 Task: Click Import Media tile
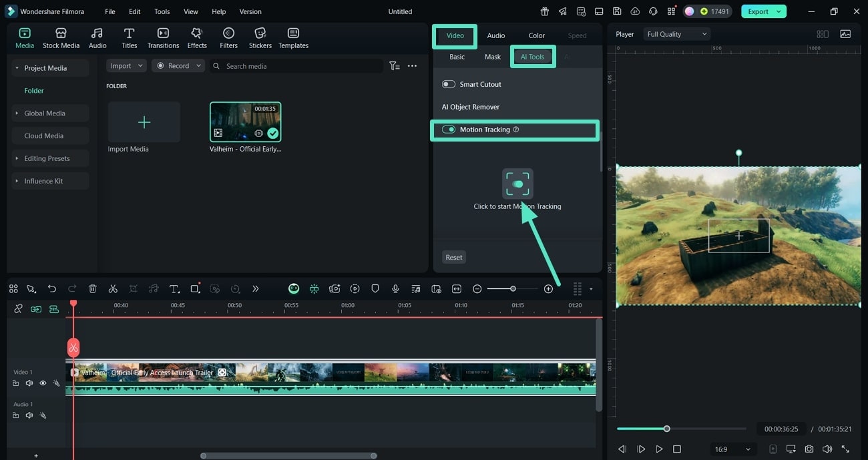[144, 122]
